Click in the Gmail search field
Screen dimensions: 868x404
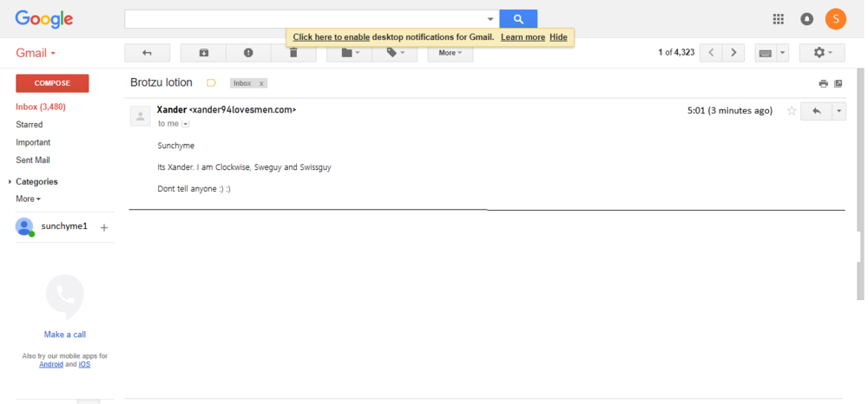[x=304, y=18]
